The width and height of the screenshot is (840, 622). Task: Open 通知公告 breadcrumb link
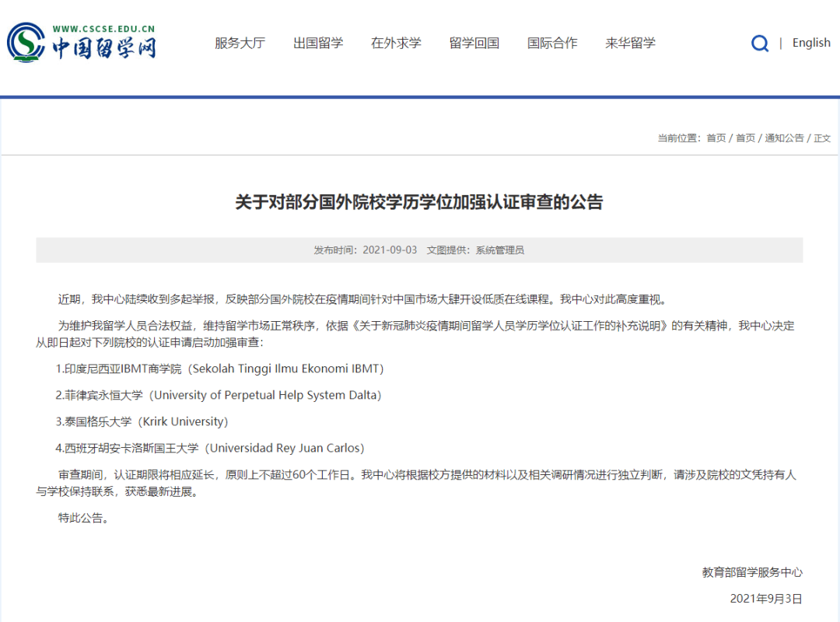click(784, 138)
